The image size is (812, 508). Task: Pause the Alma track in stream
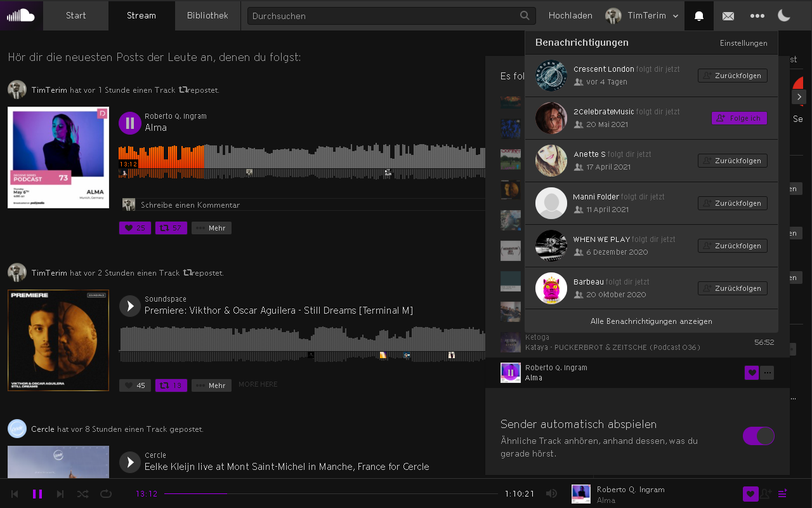click(x=130, y=123)
